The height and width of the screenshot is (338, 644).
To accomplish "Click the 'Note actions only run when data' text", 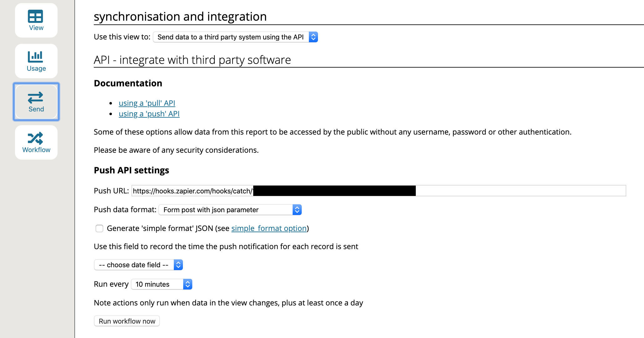I will (229, 303).
